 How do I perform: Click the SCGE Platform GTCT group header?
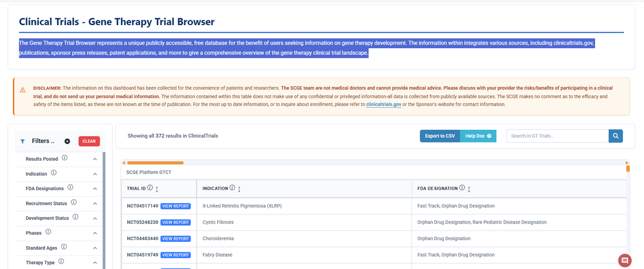click(149, 172)
